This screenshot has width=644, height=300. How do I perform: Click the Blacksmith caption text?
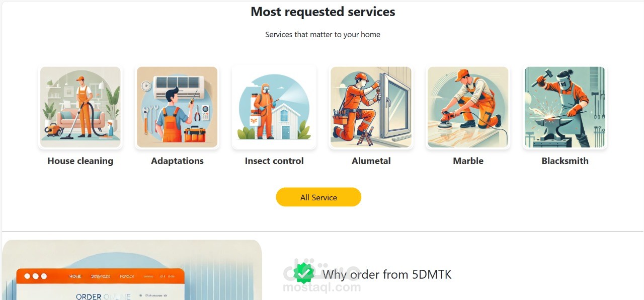click(565, 161)
